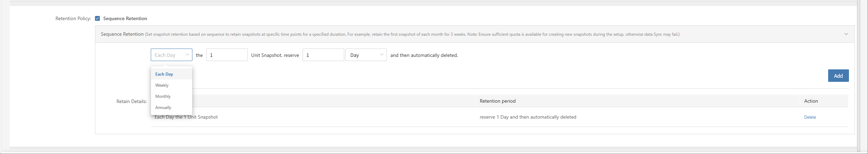Screen dimensions: 868x154
Task: Click the Each Day combo box field
Action: 172,55
